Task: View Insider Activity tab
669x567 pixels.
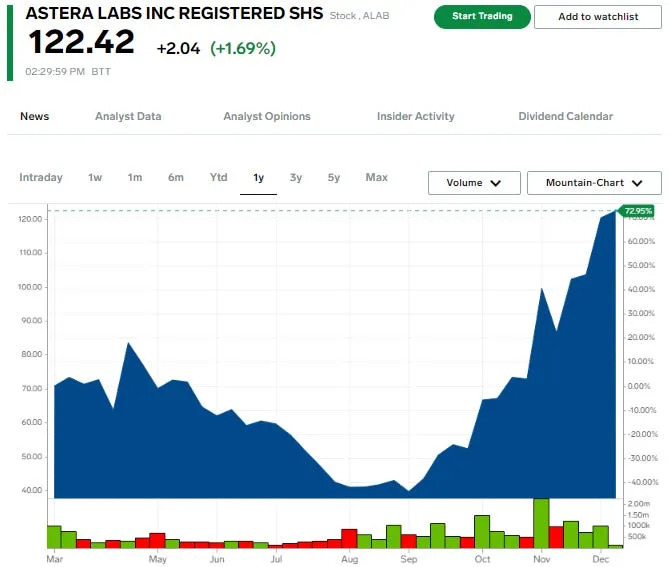Action: [x=416, y=116]
